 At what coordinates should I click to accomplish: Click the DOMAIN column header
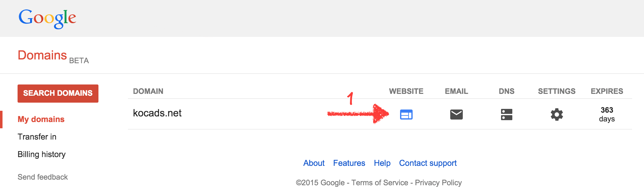pyautogui.click(x=148, y=91)
